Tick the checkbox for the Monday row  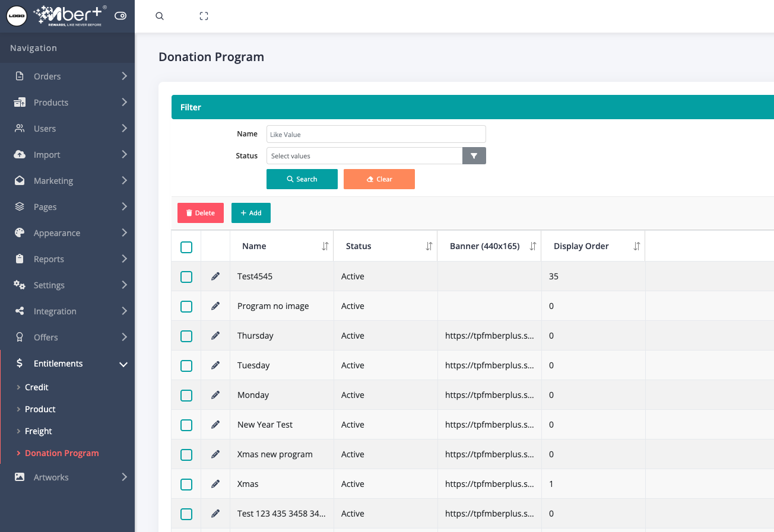coord(186,395)
